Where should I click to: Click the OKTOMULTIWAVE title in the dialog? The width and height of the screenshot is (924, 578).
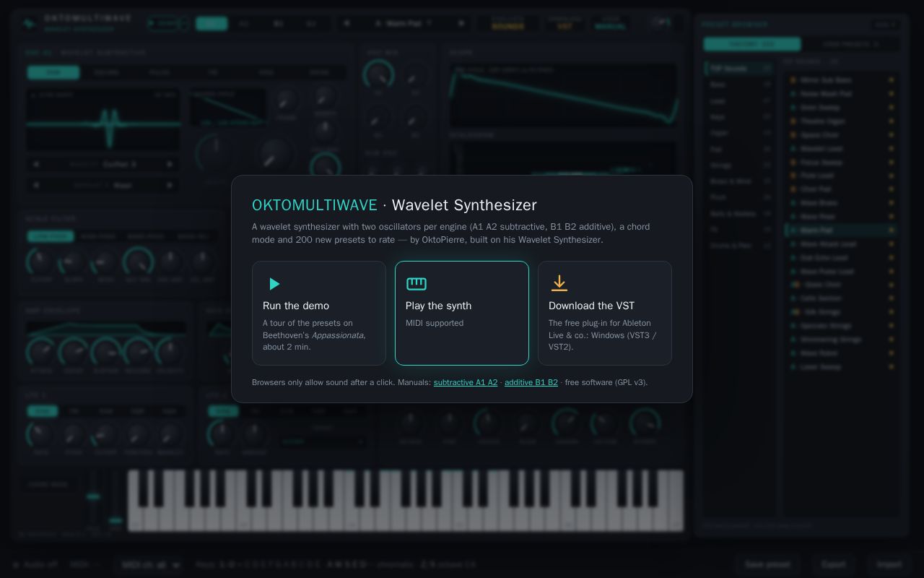tap(315, 205)
